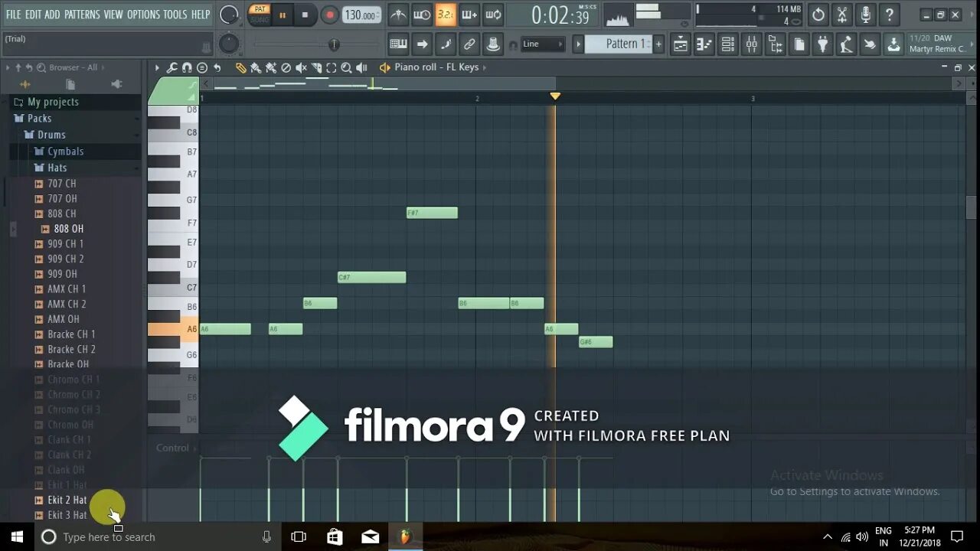The height and width of the screenshot is (551, 980).
Task: Switch transport to PAT pattern mode
Action: pyautogui.click(x=260, y=9)
